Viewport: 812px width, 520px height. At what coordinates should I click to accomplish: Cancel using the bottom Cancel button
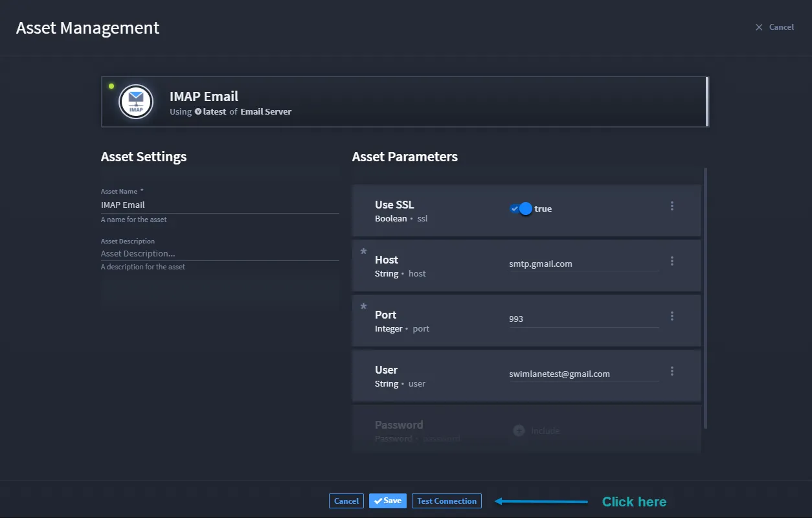346,501
